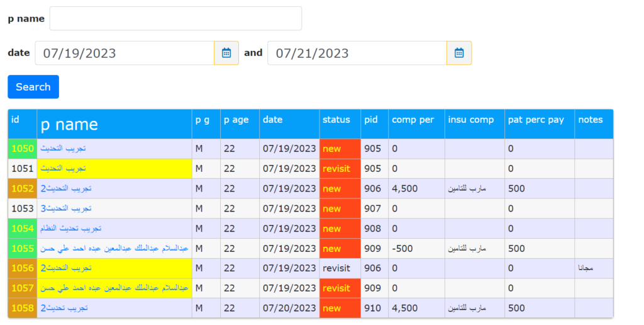644x325 pixels.
Task: Click the status column header
Action: (x=336, y=120)
